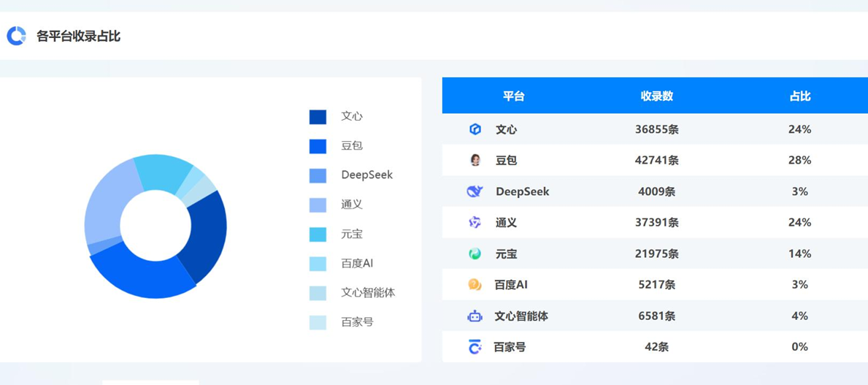Click the 占比 column header
The width and height of the screenshot is (868, 385).
click(x=800, y=96)
